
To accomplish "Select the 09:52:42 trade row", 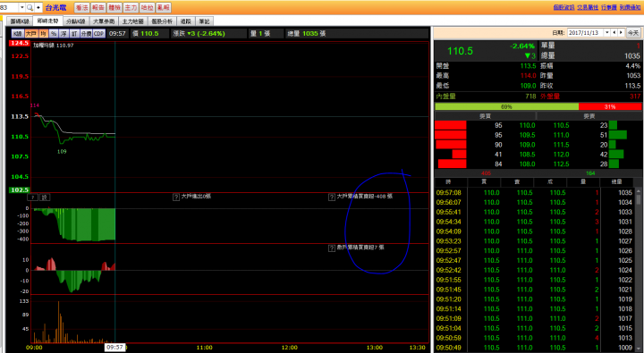I will 535,270.
